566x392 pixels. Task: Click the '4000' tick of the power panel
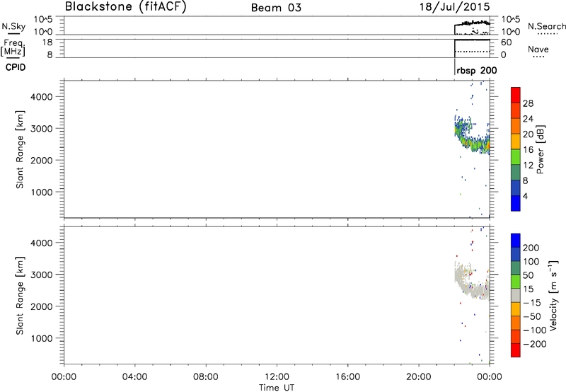tap(42, 97)
